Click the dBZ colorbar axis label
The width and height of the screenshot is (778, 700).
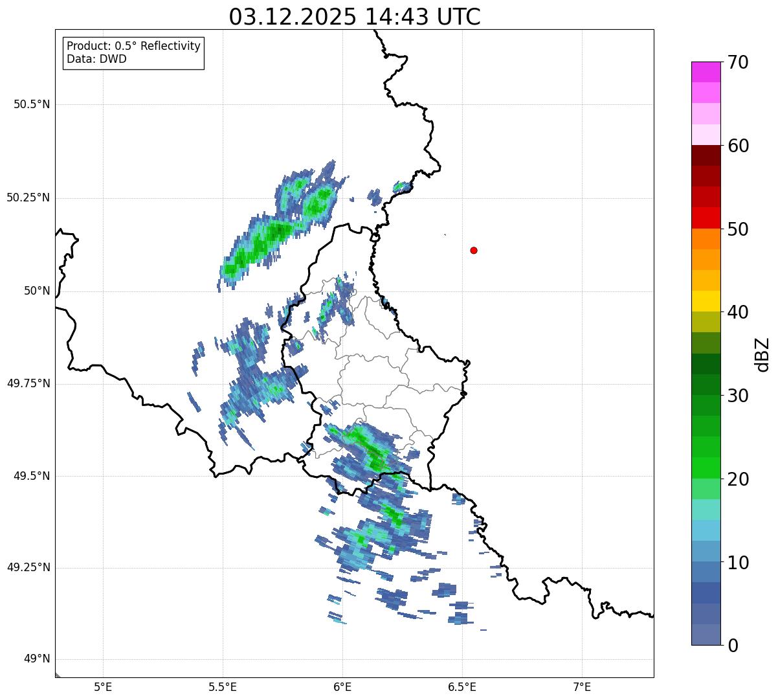click(762, 354)
